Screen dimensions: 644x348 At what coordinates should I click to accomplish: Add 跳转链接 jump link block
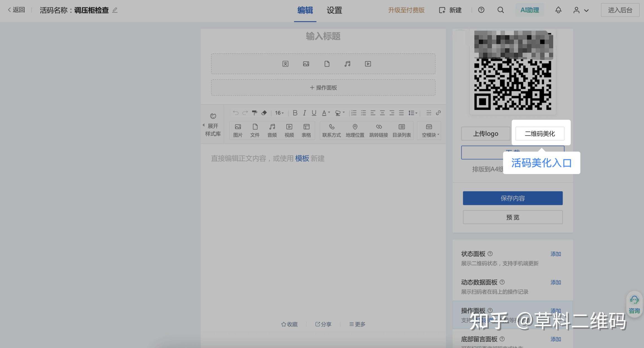click(379, 130)
